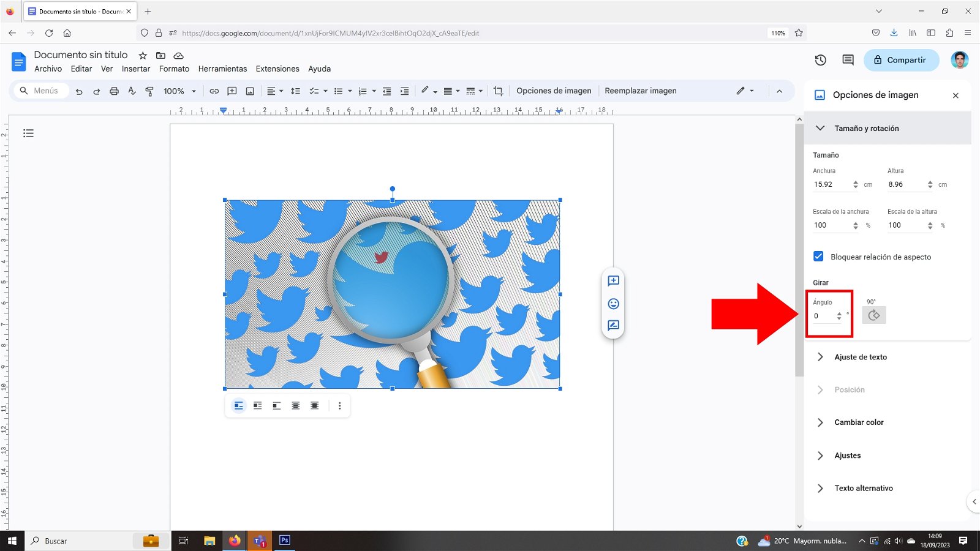Screen dimensions: 980x551
Task: Insert a link
Action: [214, 91]
